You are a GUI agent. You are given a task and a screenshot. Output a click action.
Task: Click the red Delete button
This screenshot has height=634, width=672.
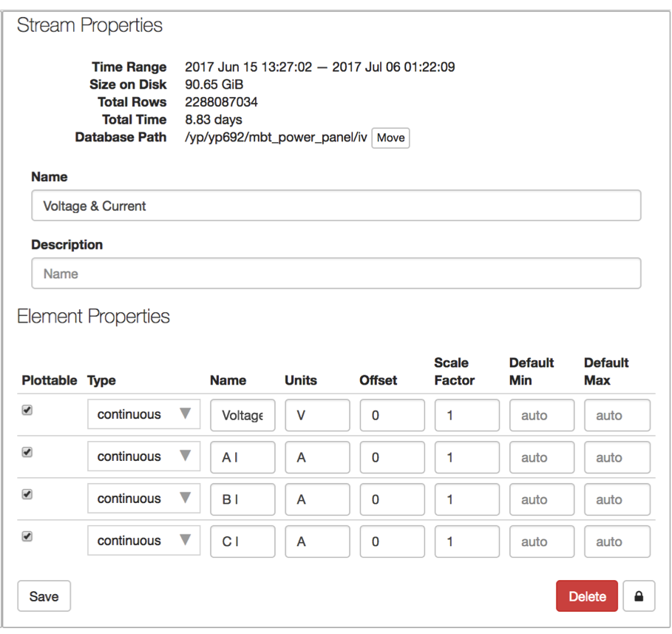[x=587, y=596]
